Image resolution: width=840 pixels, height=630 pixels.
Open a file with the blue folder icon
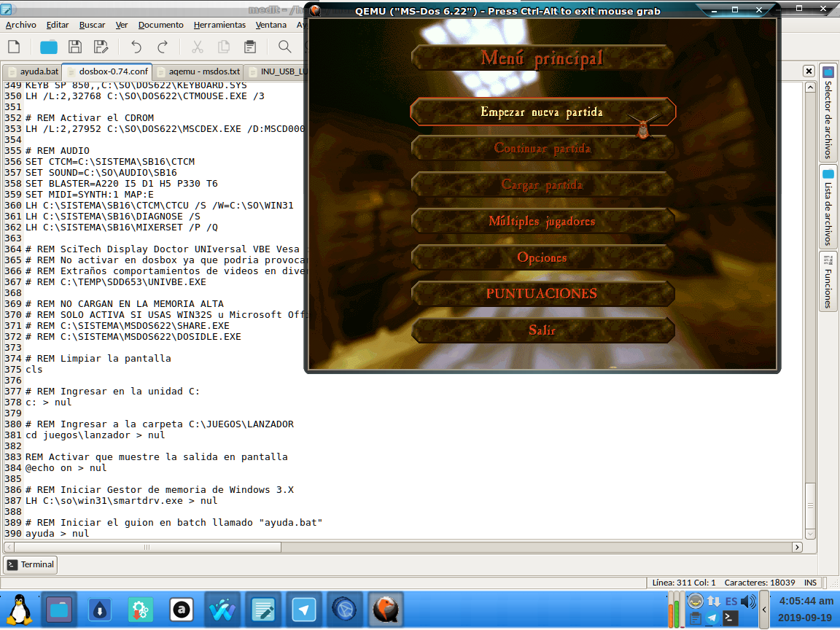pyautogui.click(x=49, y=47)
